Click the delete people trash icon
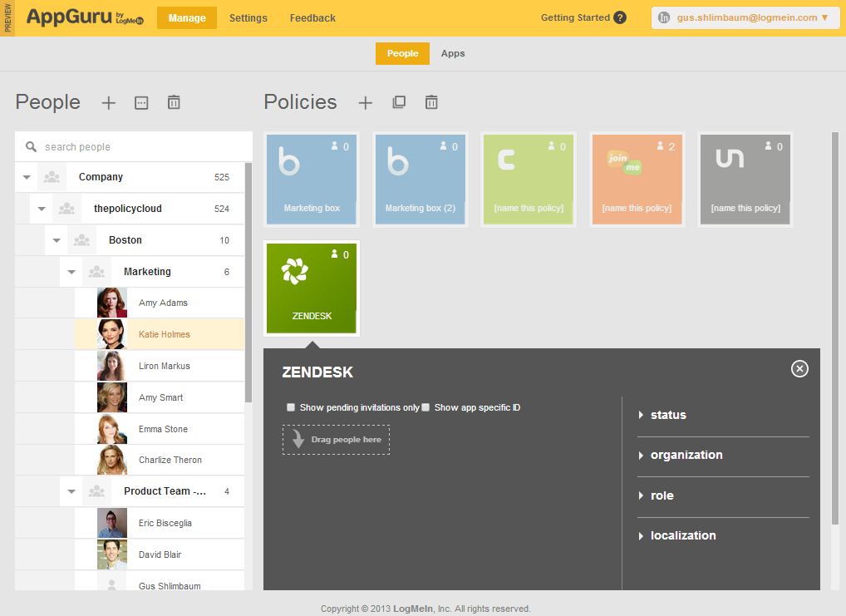Screen dimensions: 846x616 click(174, 102)
